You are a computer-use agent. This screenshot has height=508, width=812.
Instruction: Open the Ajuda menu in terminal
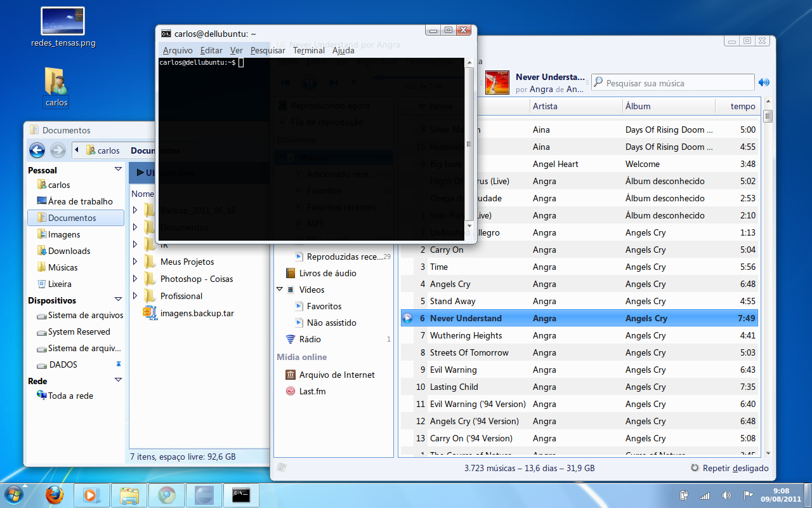(343, 50)
